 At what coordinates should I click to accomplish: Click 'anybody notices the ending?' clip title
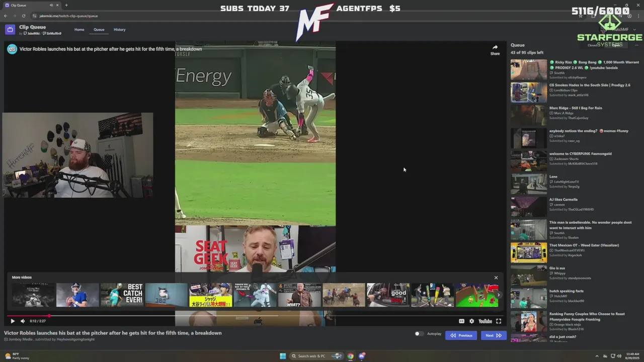click(588, 131)
